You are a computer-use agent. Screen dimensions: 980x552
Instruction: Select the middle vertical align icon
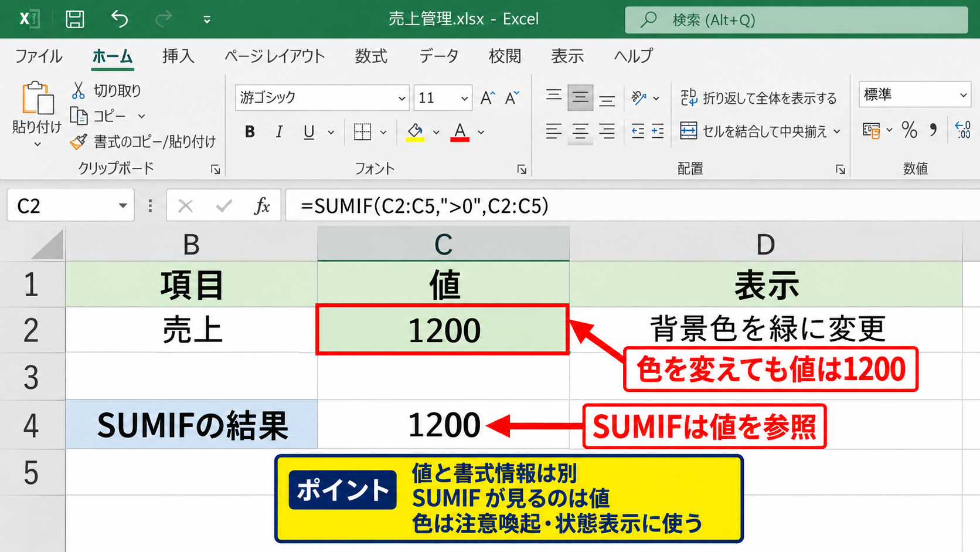click(580, 97)
